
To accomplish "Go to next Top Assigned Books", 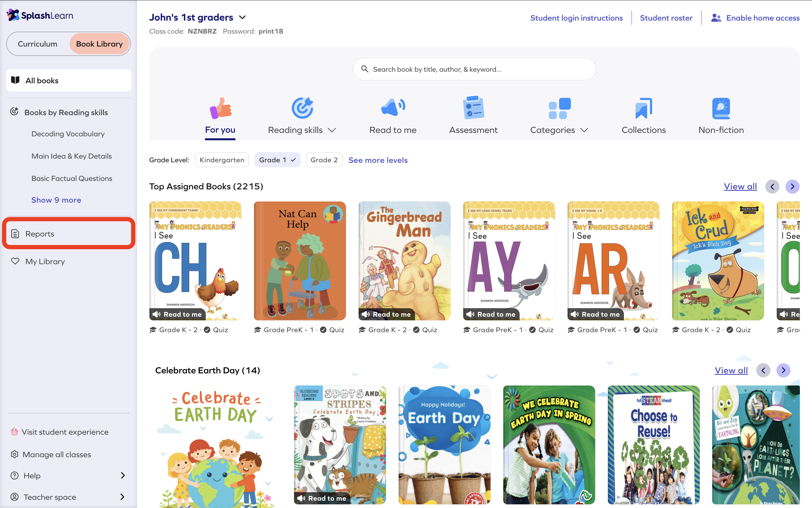I will (792, 187).
